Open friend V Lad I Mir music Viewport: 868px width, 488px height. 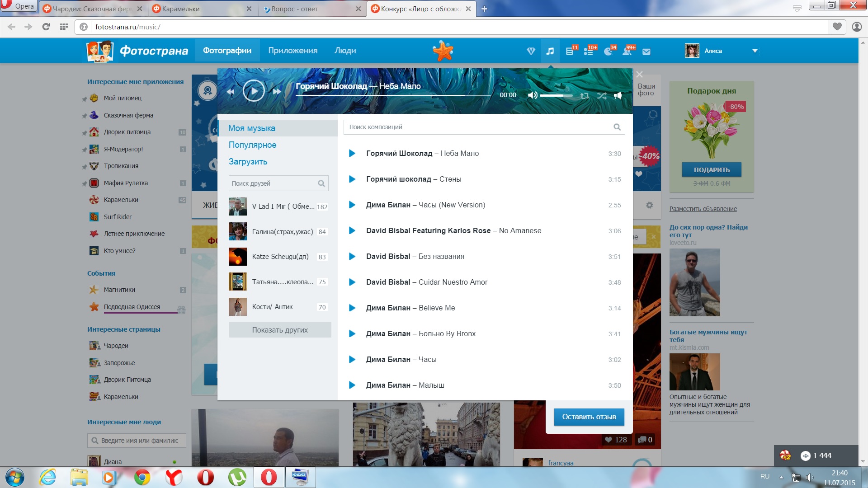[x=278, y=206]
